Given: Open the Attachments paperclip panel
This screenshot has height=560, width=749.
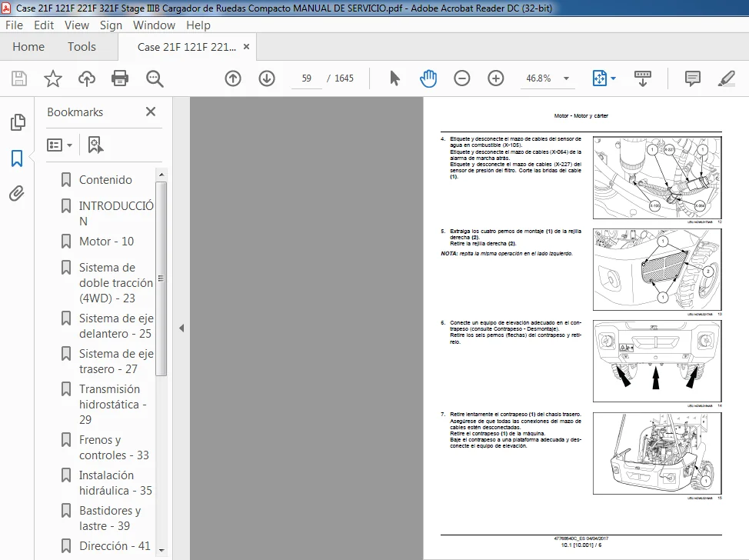Looking at the screenshot, I should point(17,194).
